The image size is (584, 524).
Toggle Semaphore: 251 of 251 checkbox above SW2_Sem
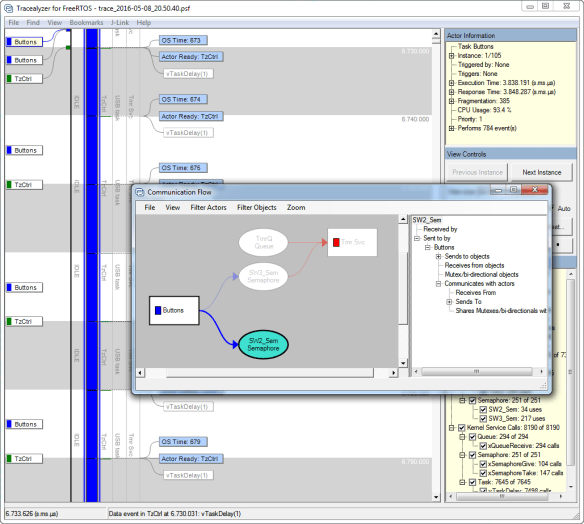point(472,400)
